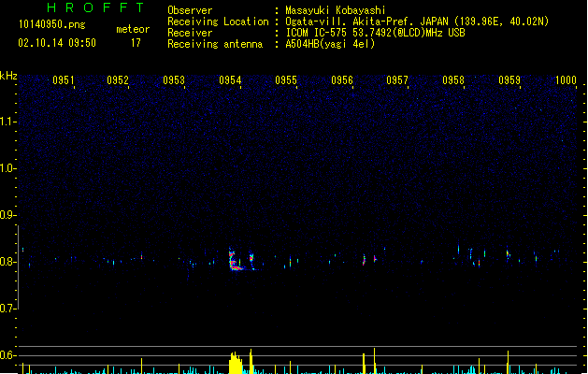Click the kHz axis unit label
588x374 pixels.
point(8,76)
